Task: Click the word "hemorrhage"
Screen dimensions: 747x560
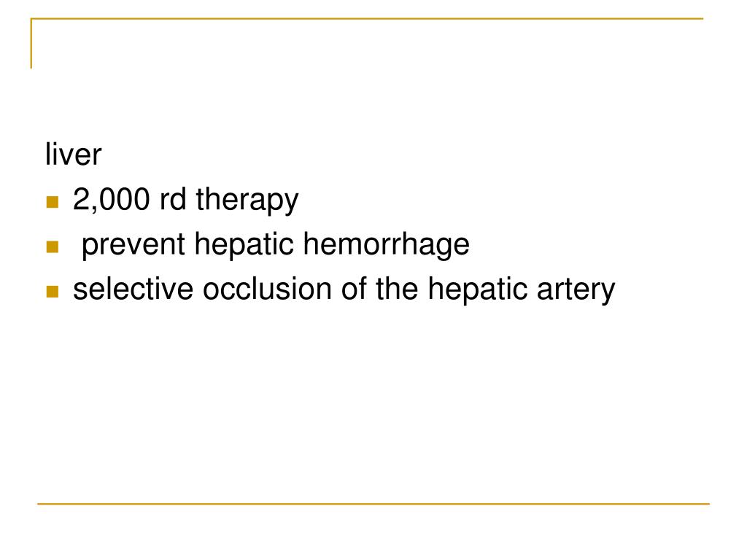Action: [x=387, y=245]
